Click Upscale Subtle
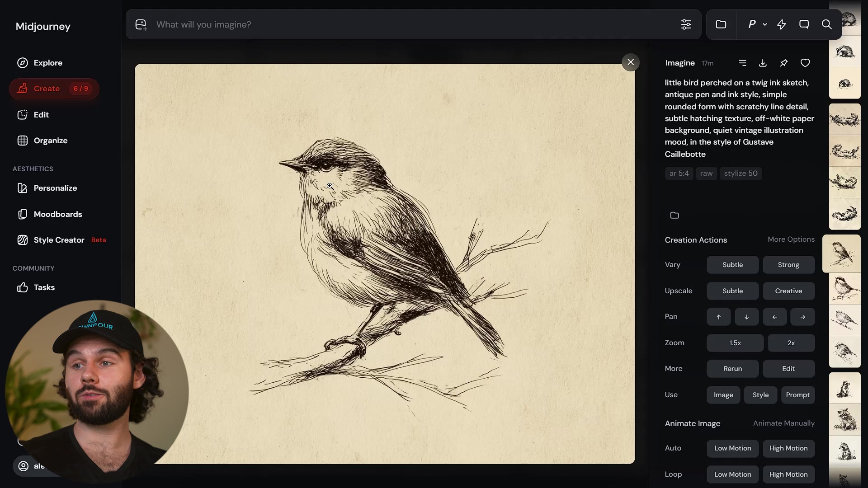The width and height of the screenshot is (868, 488). [x=732, y=291]
